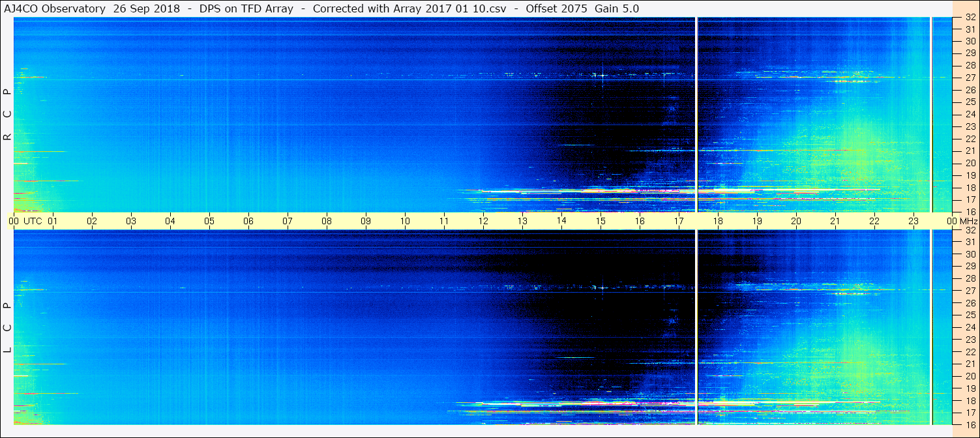Image resolution: width=980 pixels, height=438 pixels.
Task: Click the 24 MHz label on RCP frequency axis
Action: pyautogui.click(x=970, y=115)
